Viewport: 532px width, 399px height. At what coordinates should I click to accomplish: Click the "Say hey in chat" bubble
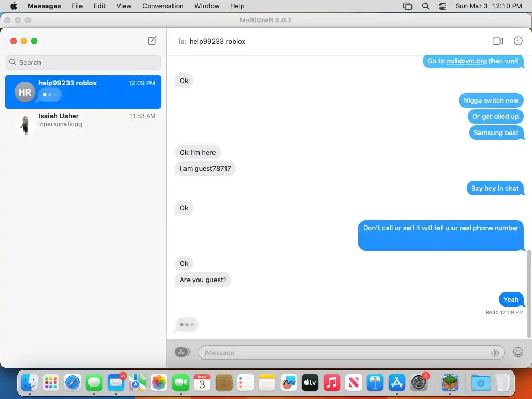click(495, 188)
